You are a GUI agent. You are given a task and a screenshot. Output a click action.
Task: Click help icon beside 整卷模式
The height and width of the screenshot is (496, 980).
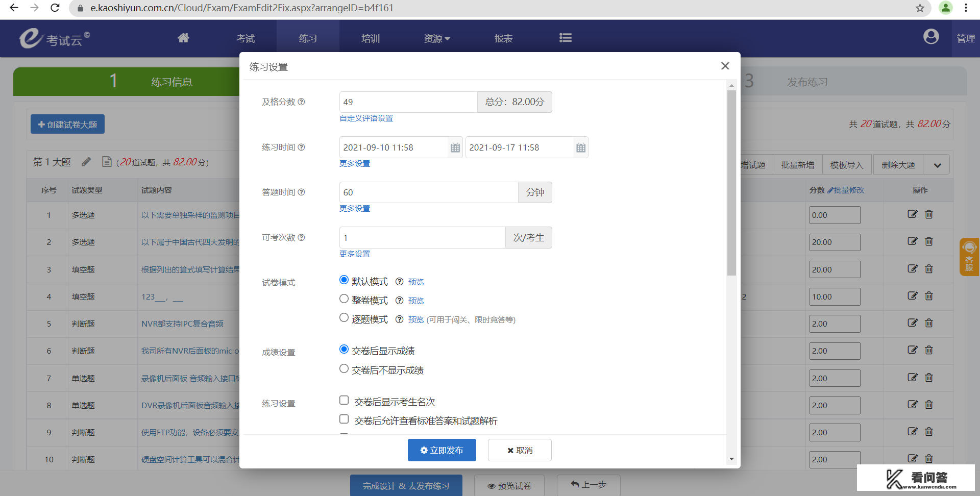(400, 301)
